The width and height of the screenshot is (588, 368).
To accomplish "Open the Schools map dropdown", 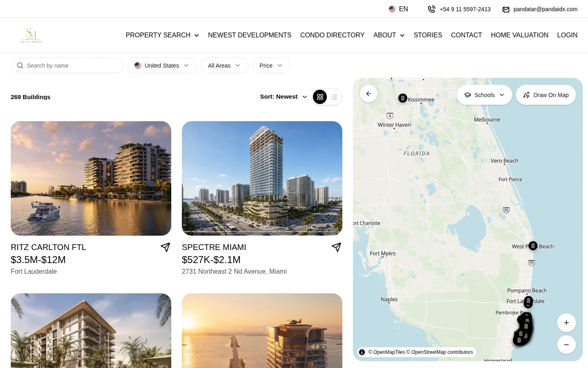I will (x=484, y=95).
